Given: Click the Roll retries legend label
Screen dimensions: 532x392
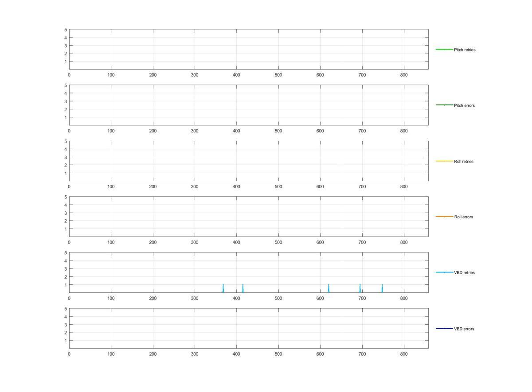Looking at the screenshot, I should (464, 161).
